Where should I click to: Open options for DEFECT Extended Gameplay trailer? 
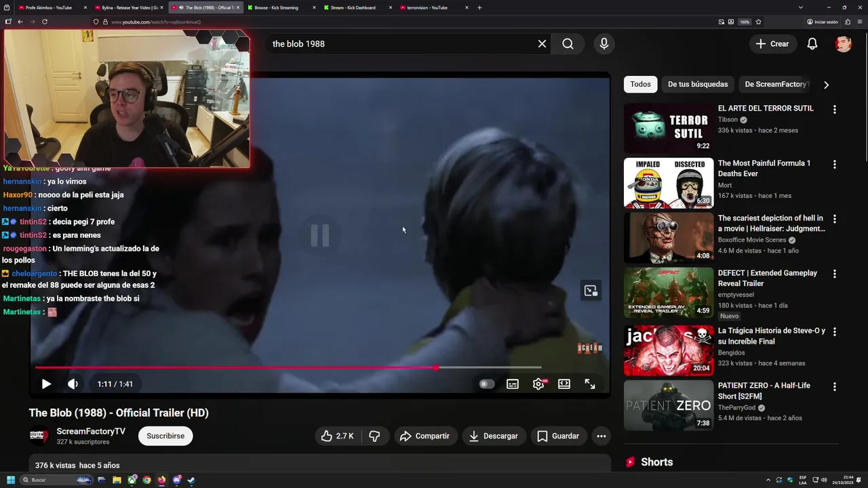coord(834,274)
